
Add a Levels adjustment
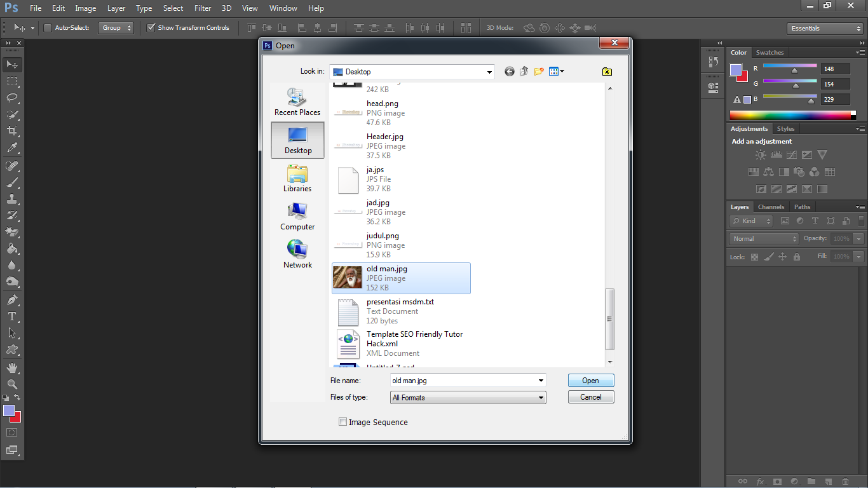(776, 154)
